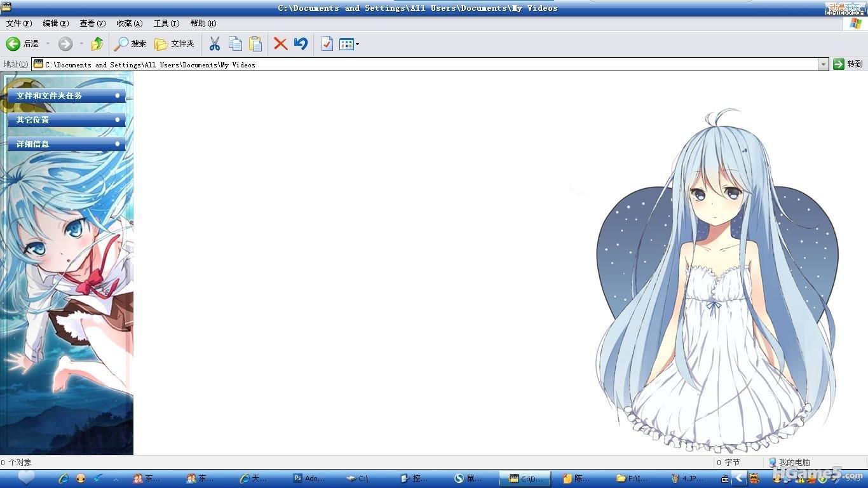Switch to the 控… taskbar window
The height and width of the screenshot is (488, 868).
coord(414,478)
